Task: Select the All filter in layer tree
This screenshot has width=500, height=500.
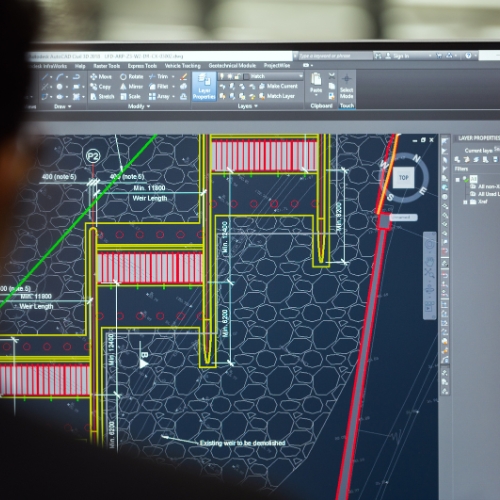Action: pyautogui.click(x=473, y=179)
